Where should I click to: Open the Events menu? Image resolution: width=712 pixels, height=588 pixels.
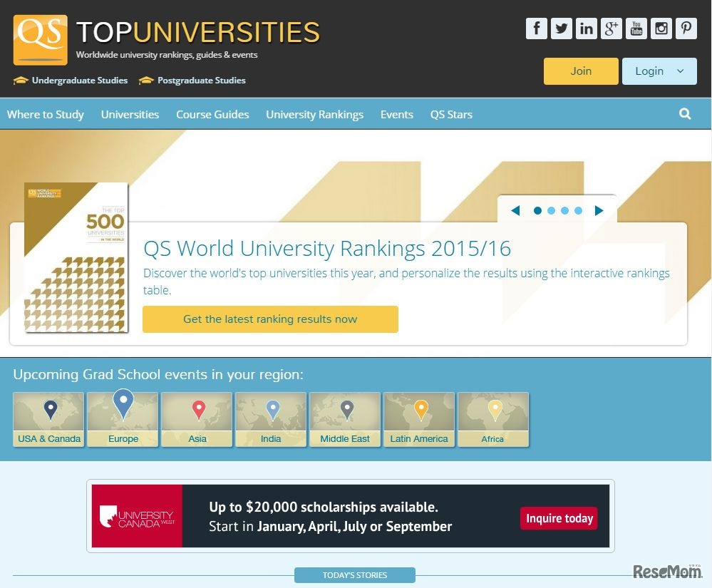tap(397, 115)
